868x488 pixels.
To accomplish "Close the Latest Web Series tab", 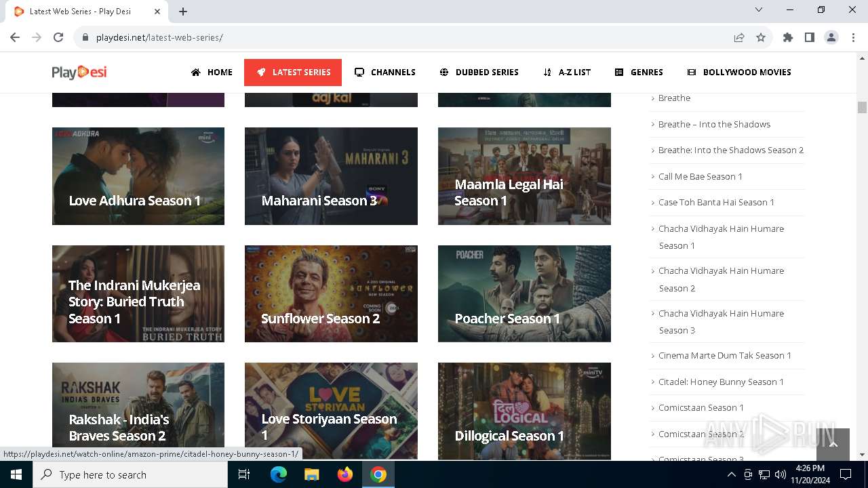I will click(157, 12).
